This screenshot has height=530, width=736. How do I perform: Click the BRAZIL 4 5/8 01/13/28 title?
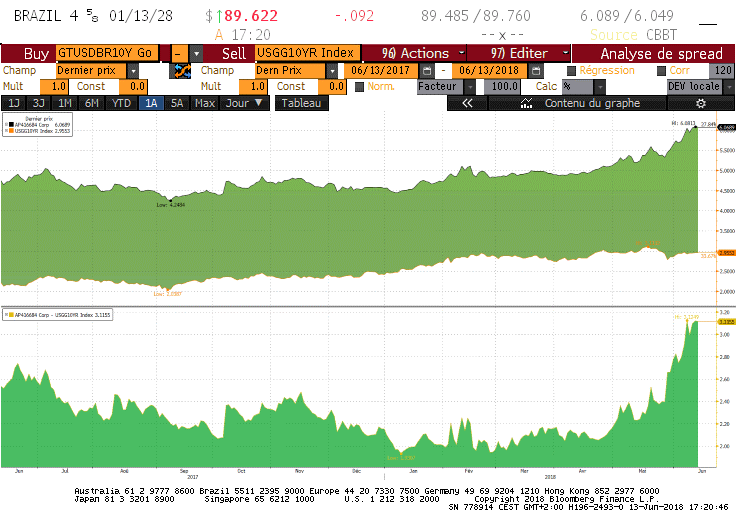click(x=93, y=16)
